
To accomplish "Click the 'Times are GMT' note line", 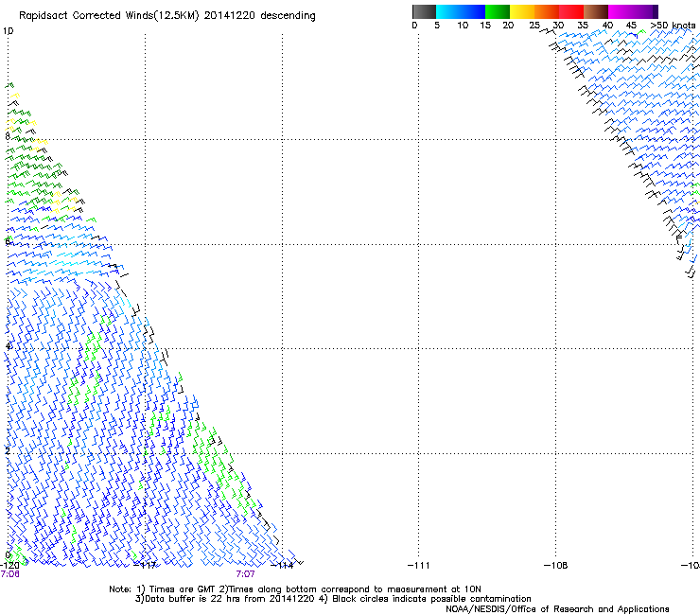I will pyautogui.click(x=294, y=589).
